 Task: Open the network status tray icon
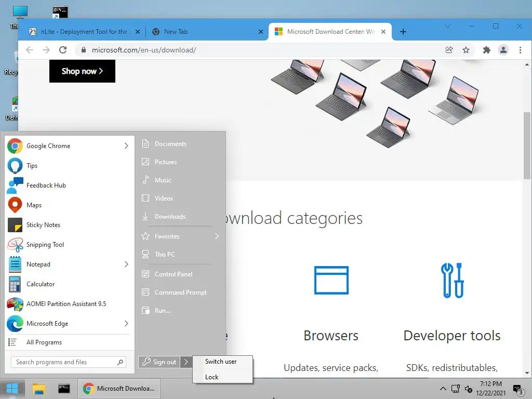[x=456, y=389]
